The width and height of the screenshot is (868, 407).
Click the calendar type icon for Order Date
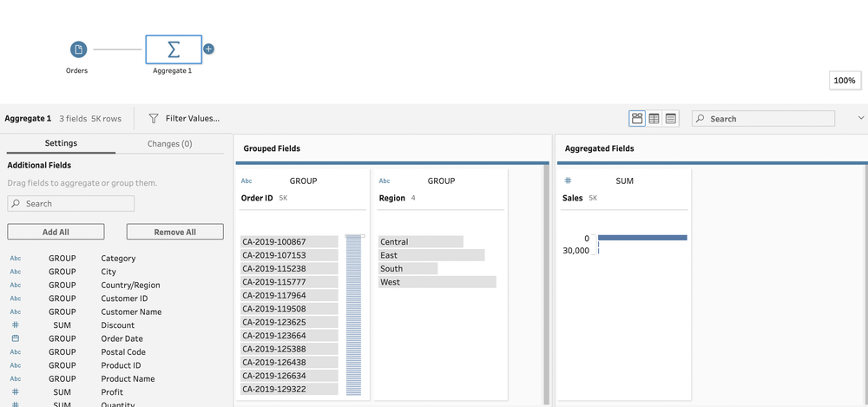pos(16,338)
